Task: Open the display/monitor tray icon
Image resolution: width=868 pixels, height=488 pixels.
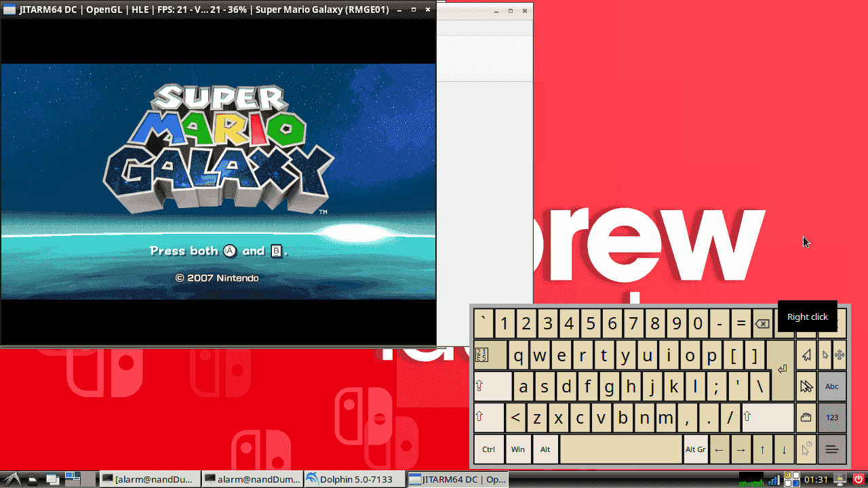Action: [840, 479]
